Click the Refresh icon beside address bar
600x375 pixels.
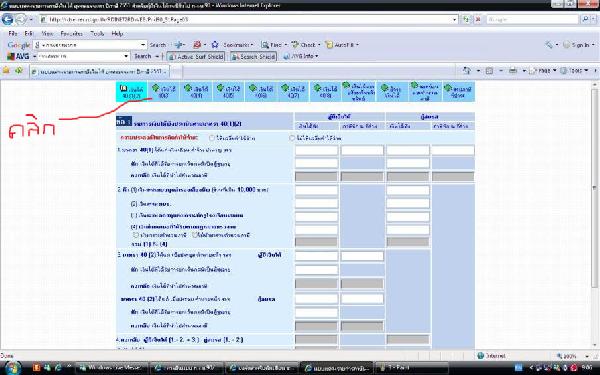(x=466, y=19)
